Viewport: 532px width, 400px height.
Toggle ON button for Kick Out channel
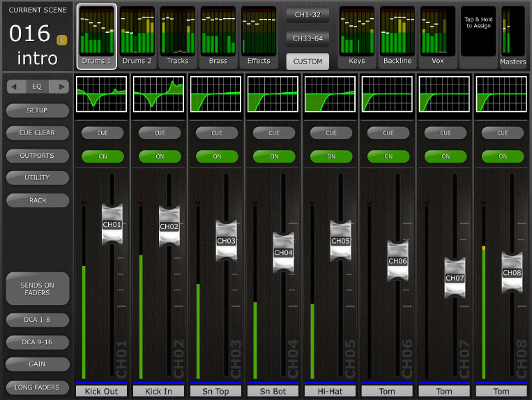[x=102, y=156]
